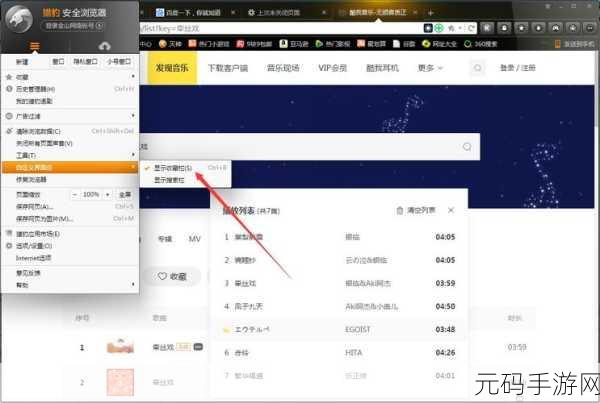Open the 网址大全 bookmark
Screen dimensions: 600x403
pyautogui.click(x=439, y=44)
